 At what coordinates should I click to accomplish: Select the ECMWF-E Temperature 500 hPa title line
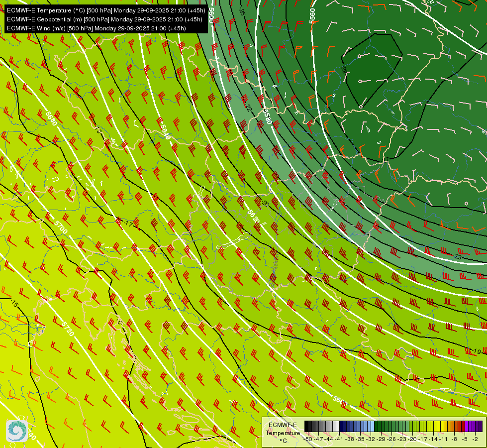coord(106,10)
